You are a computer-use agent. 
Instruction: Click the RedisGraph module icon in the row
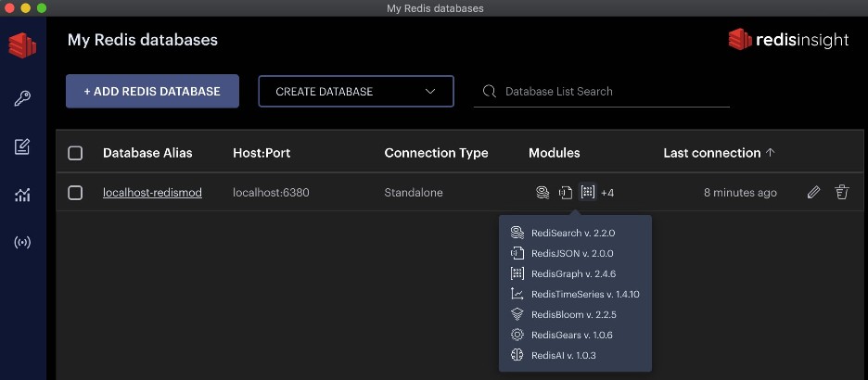point(587,192)
